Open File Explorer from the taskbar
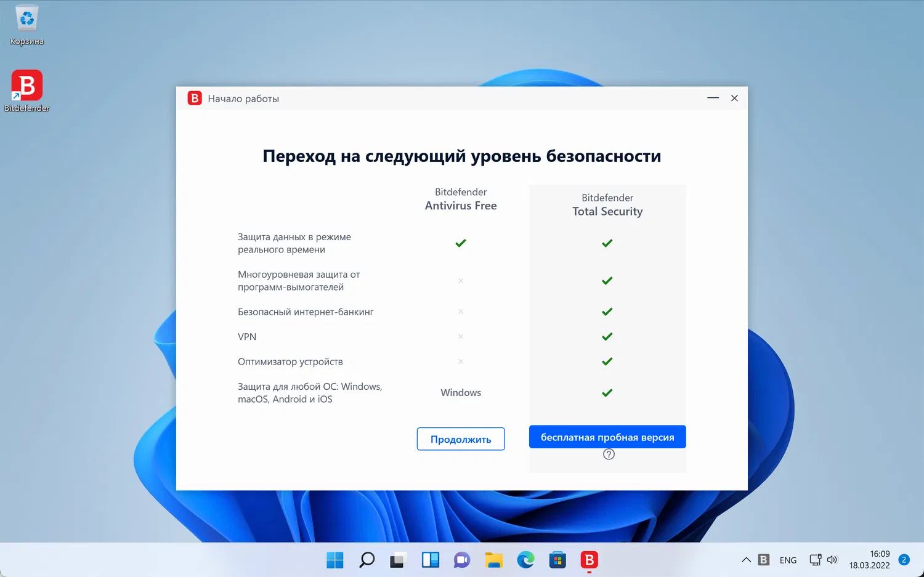Image resolution: width=924 pixels, height=577 pixels. pyautogui.click(x=494, y=560)
